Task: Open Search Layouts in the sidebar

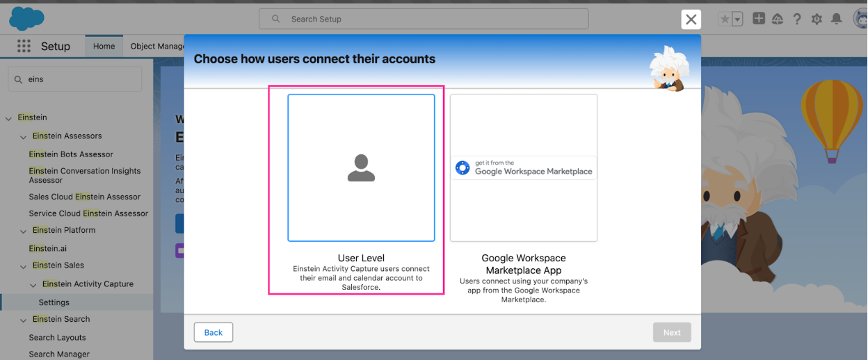Action: click(58, 337)
